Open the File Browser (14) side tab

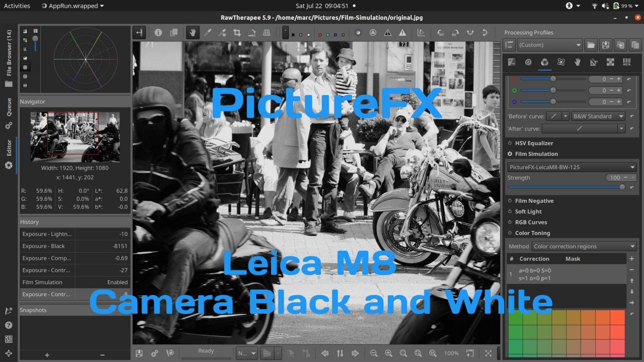(x=9, y=58)
